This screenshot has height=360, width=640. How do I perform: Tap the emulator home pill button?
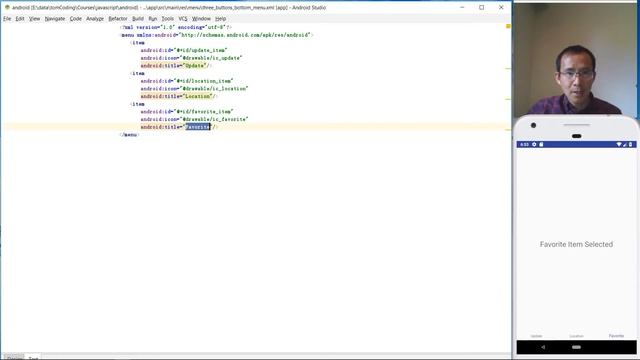pyautogui.click(x=576, y=347)
